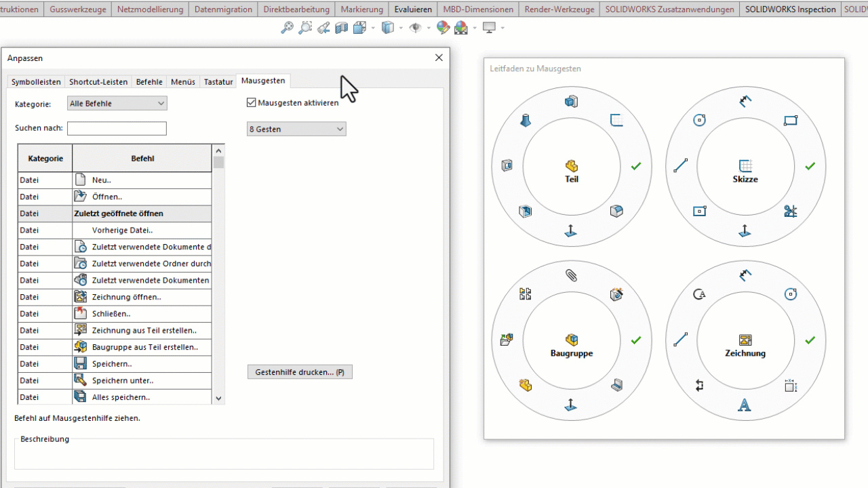Click the green checkmark in Teil wheel
This screenshot has width=868, height=488.
(635, 166)
